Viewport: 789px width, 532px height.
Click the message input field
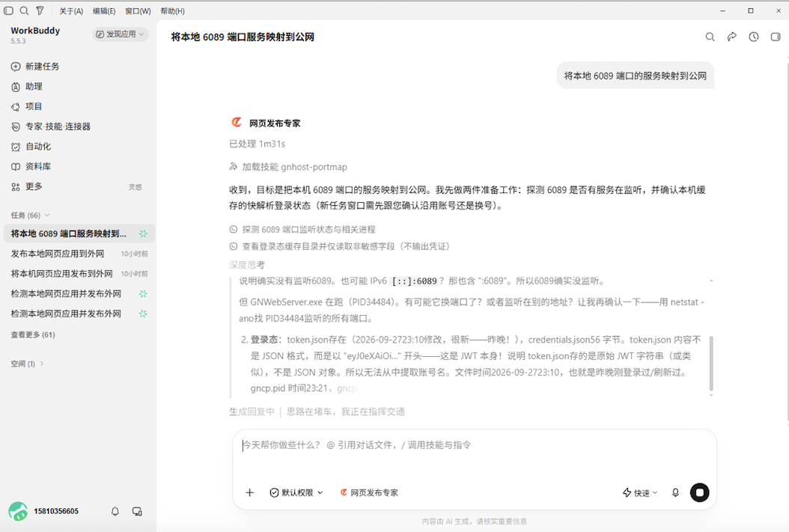tap(474, 455)
